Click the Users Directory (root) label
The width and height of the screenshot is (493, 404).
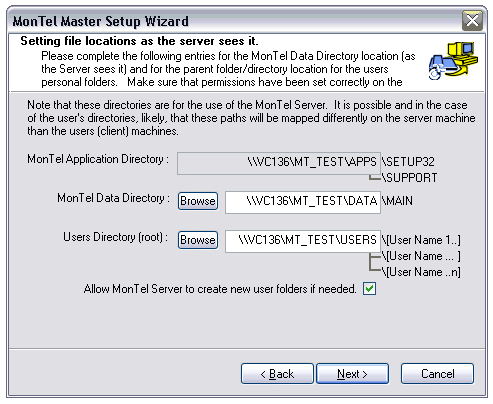(x=116, y=237)
